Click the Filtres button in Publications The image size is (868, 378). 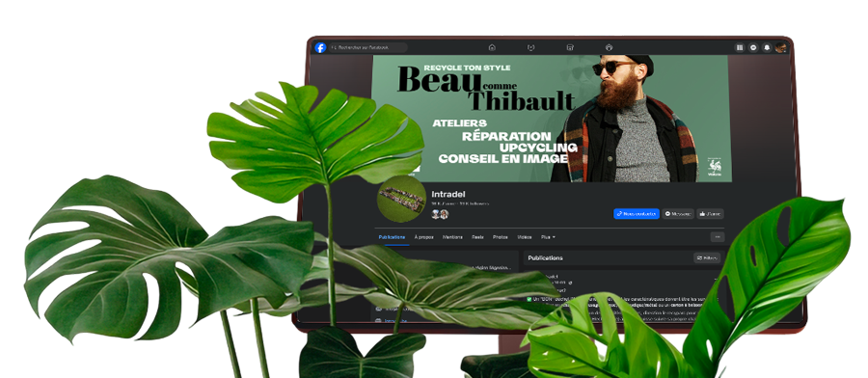click(x=707, y=257)
